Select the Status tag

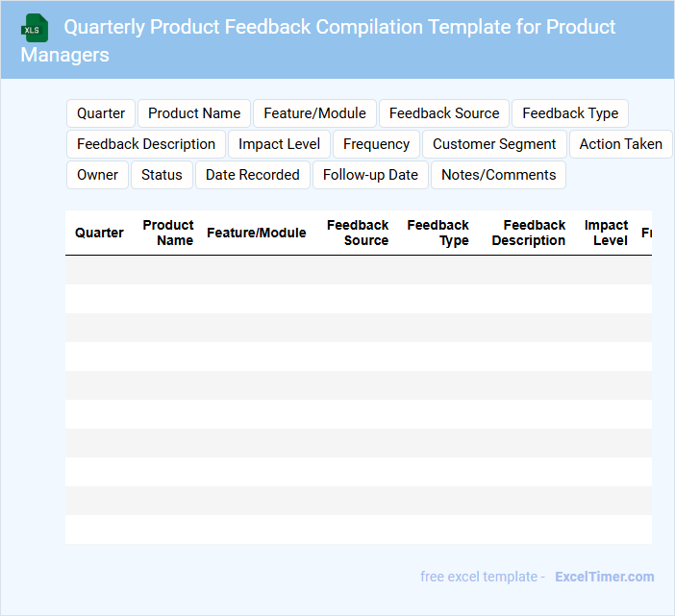[x=162, y=175]
